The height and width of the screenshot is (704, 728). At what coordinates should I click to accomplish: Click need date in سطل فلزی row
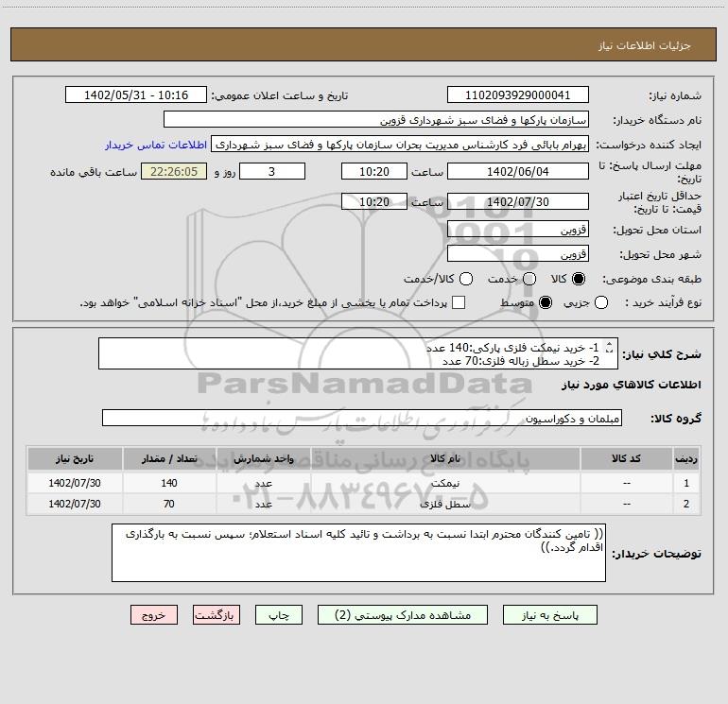75,504
